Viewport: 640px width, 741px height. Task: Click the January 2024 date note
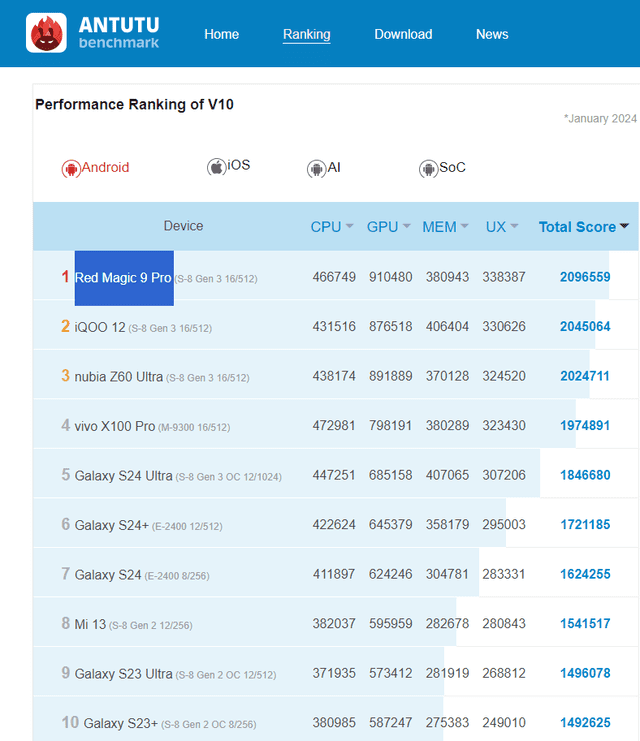coord(600,119)
